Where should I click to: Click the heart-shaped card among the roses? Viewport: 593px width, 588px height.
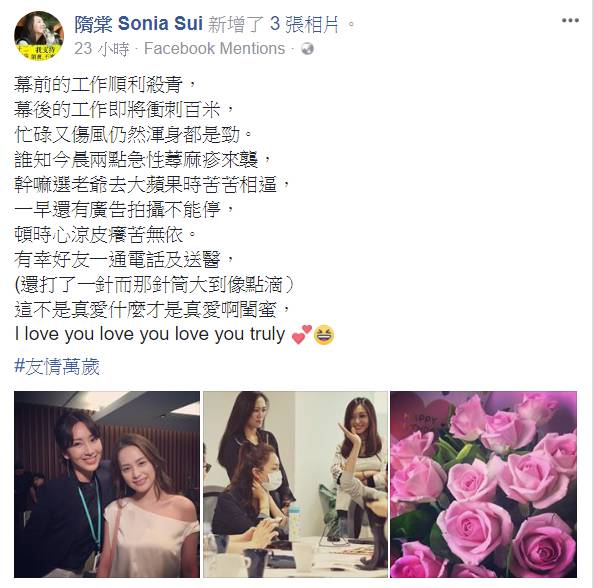(422, 416)
